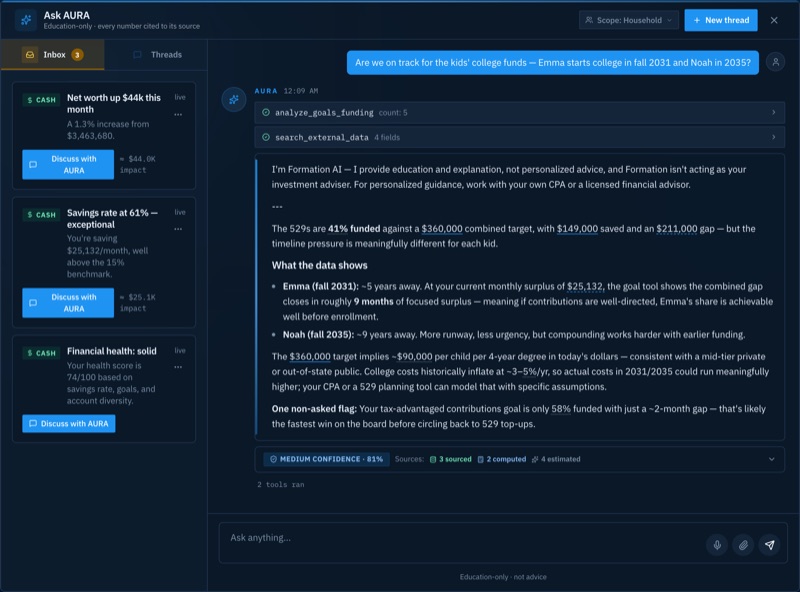Image resolution: width=800 pixels, height=592 pixels.
Task: Click the $360,000 link before 'target implies'
Action: (x=310, y=356)
